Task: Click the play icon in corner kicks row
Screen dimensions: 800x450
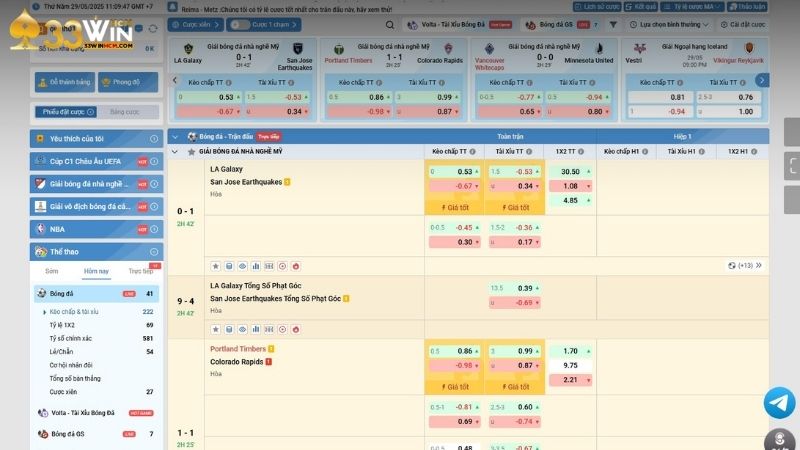Action: [282, 329]
